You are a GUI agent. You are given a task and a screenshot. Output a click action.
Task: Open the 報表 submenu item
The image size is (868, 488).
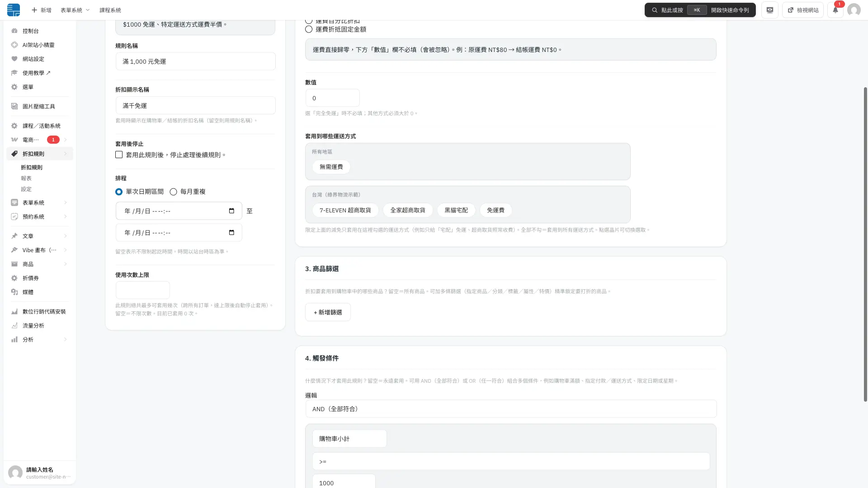pos(26,178)
